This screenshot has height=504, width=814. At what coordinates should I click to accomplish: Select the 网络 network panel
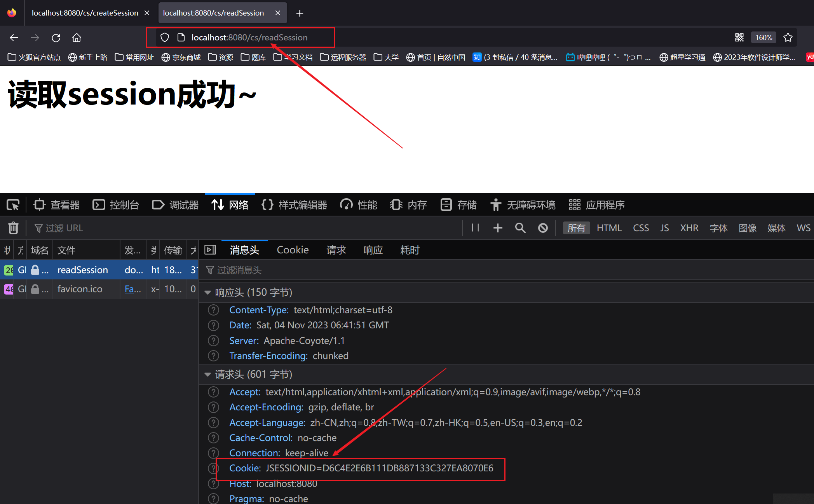pyautogui.click(x=230, y=205)
